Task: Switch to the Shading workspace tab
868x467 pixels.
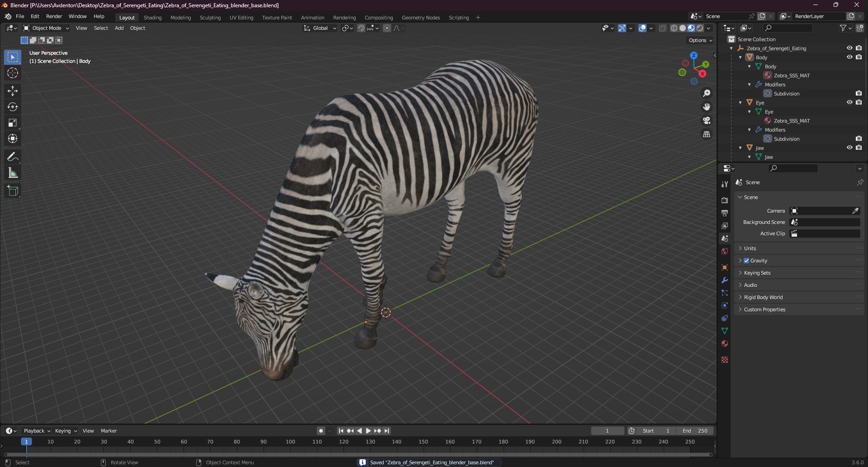Action: pyautogui.click(x=152, y=18)
